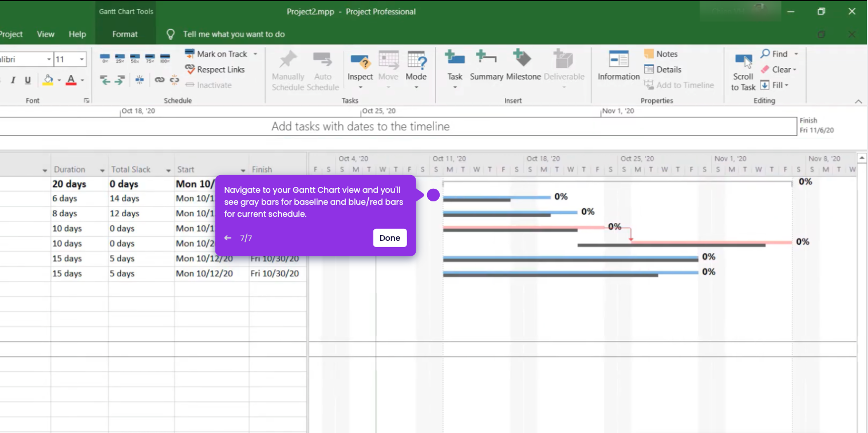Select the 20 days summary duration
This screenshot has height=433, width=868.
point(80,184)
